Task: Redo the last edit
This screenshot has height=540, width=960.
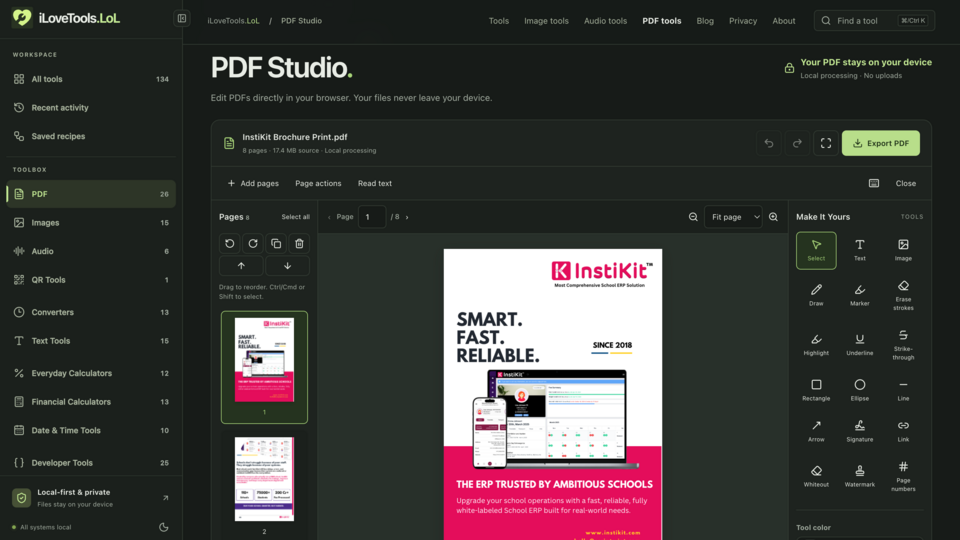Action: point(797,143)
